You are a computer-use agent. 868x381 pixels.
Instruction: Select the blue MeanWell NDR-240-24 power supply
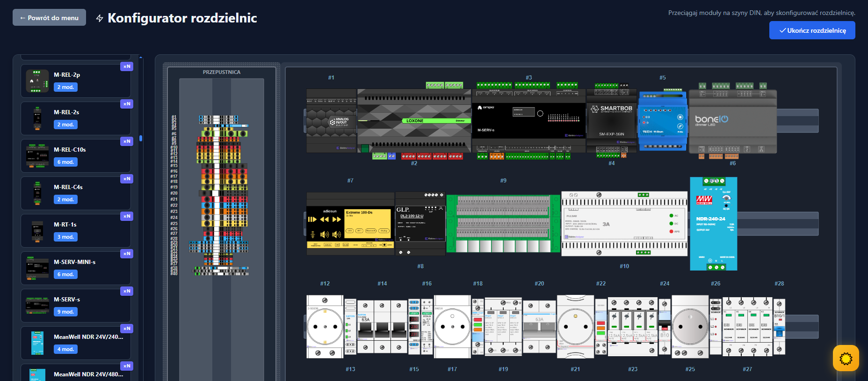(x=713, y=224)
